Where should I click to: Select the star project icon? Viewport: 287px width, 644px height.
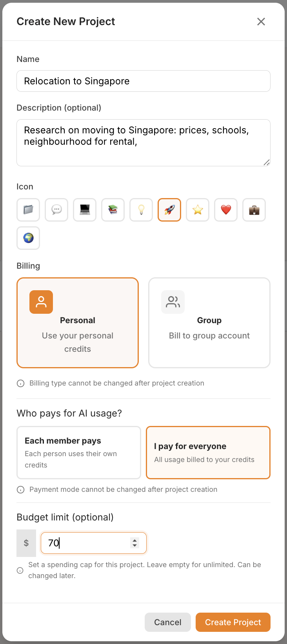tap(198, 210)
